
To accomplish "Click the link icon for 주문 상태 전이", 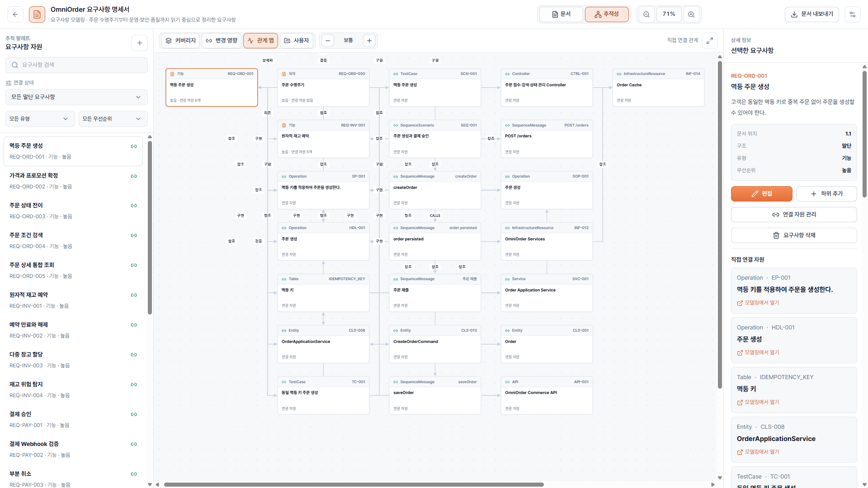I will tap(134, 206).
